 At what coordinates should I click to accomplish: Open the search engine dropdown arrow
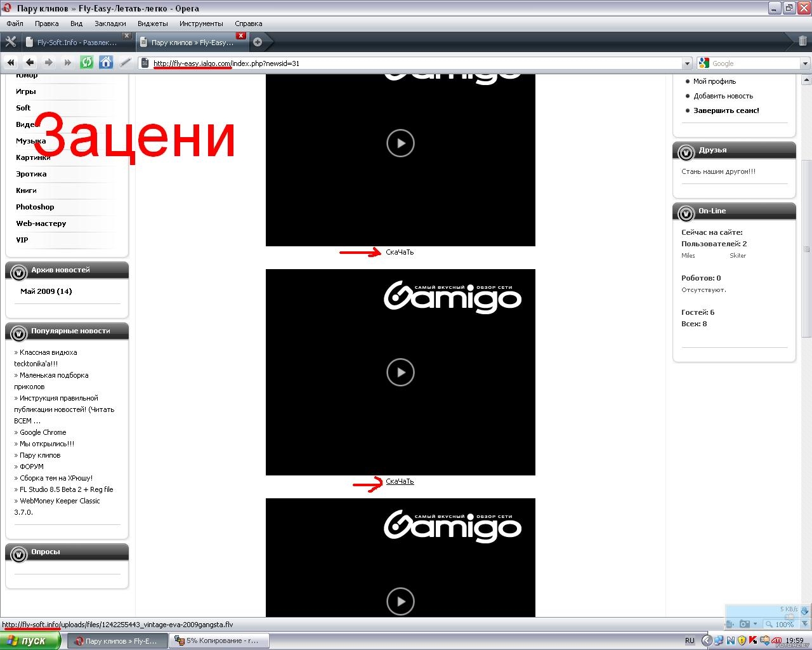tap(805, 63)
